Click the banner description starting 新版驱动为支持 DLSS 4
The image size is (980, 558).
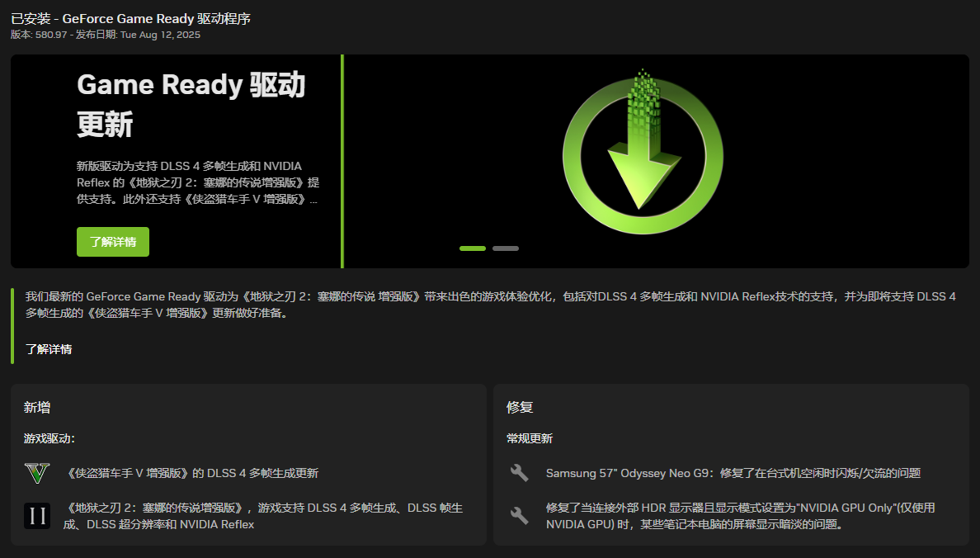pyautogui.click(x=197, y=182)
